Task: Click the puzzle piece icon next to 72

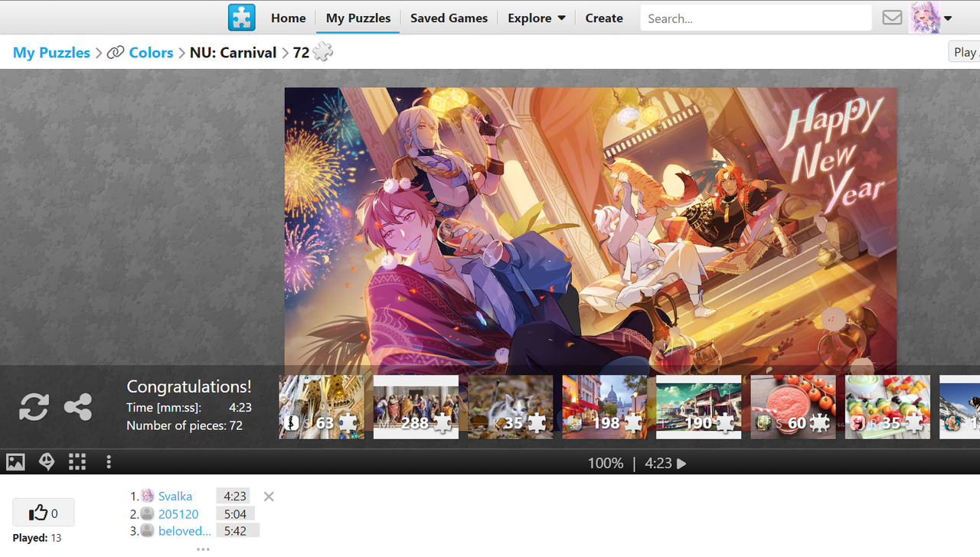Action: click(x=323, y=52)
